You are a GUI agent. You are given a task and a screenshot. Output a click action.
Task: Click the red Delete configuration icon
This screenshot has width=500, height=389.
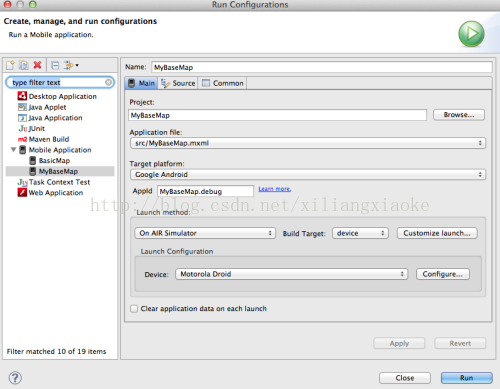point(38,65)
